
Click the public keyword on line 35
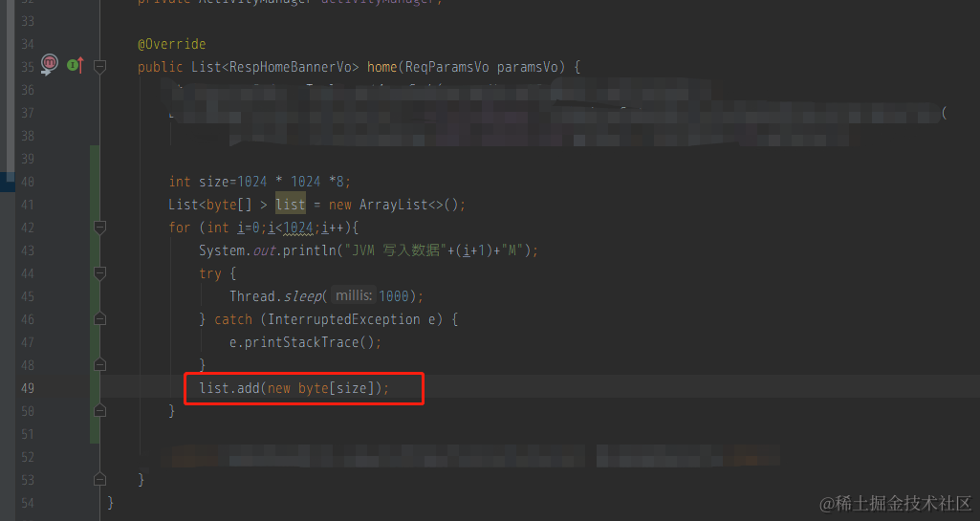[x=160, y=67]
